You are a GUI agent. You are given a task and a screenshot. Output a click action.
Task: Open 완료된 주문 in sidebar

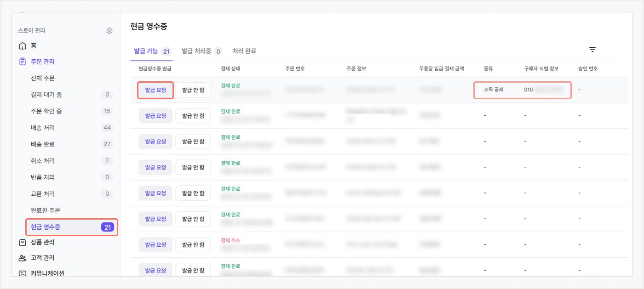tap(46, 210)
